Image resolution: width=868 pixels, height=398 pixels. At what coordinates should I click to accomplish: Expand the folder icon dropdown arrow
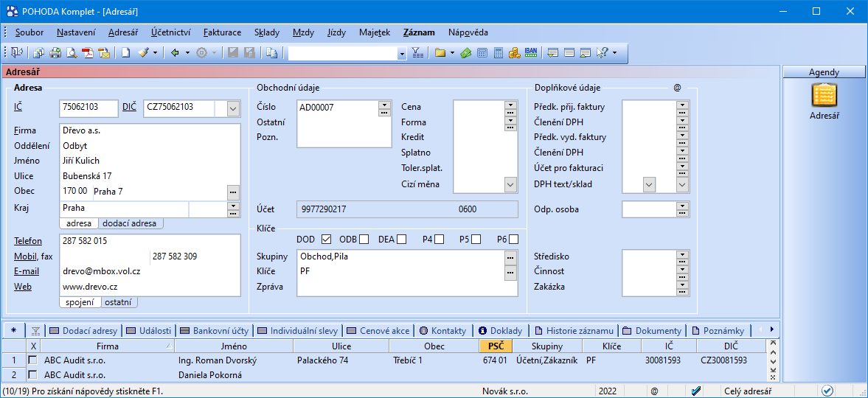(453, 52)
